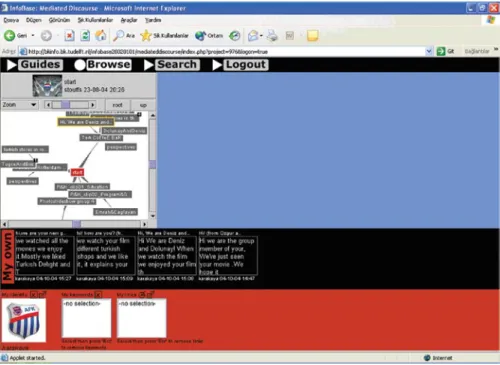Open the Düzen menu
Viewport: 500px width, 365px height.
pyautogui.click(x=34, y=20)
